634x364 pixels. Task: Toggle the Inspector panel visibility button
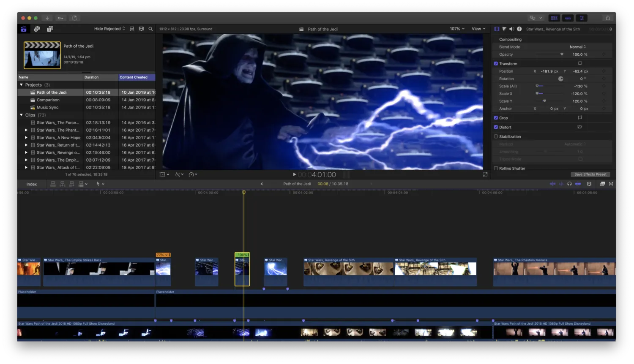[582, 18]
